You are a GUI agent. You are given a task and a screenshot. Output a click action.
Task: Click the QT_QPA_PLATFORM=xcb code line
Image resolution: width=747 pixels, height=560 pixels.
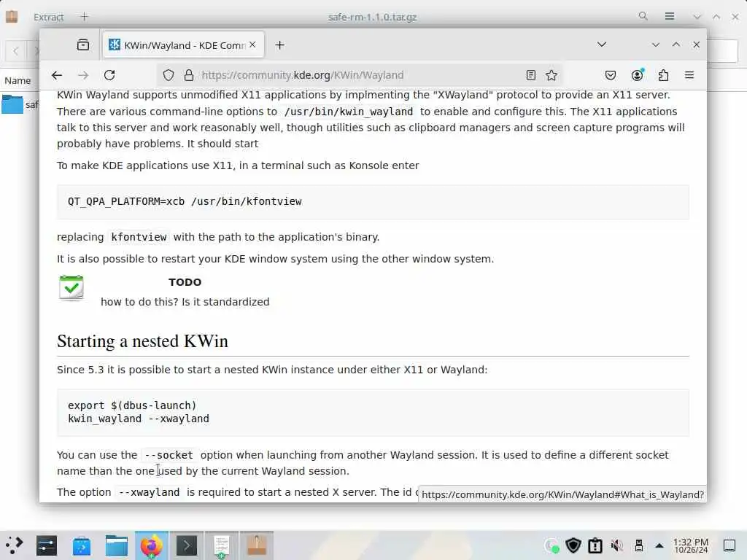185,201
